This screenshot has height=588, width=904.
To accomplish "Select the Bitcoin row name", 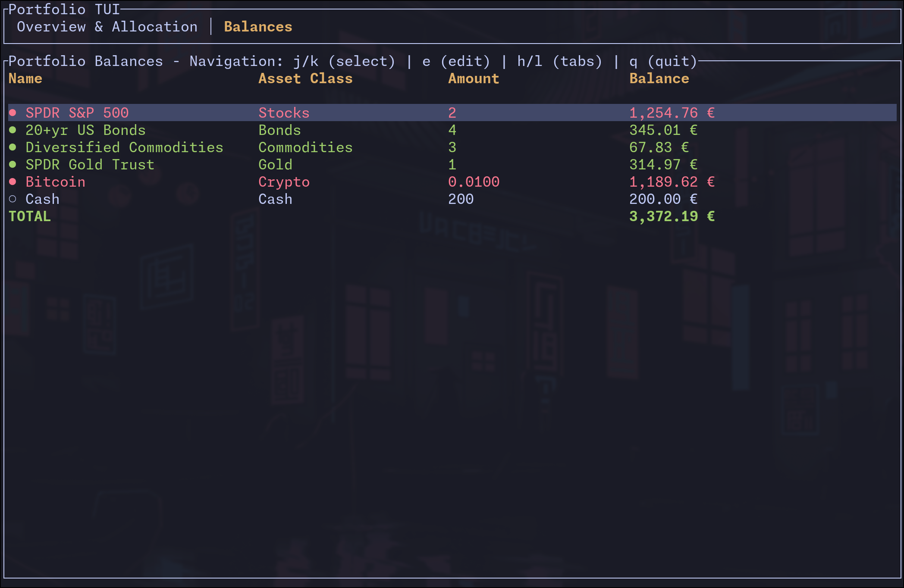I will pyautogui.click(x=55, y=182).
